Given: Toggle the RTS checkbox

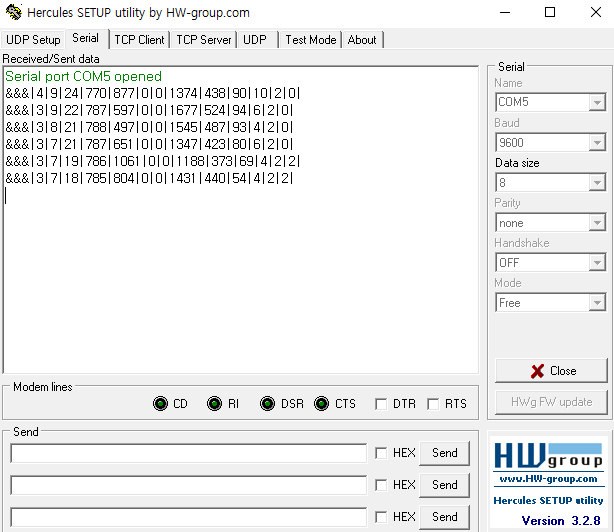Looking at the screenshot, I should (x=433, y=404).
